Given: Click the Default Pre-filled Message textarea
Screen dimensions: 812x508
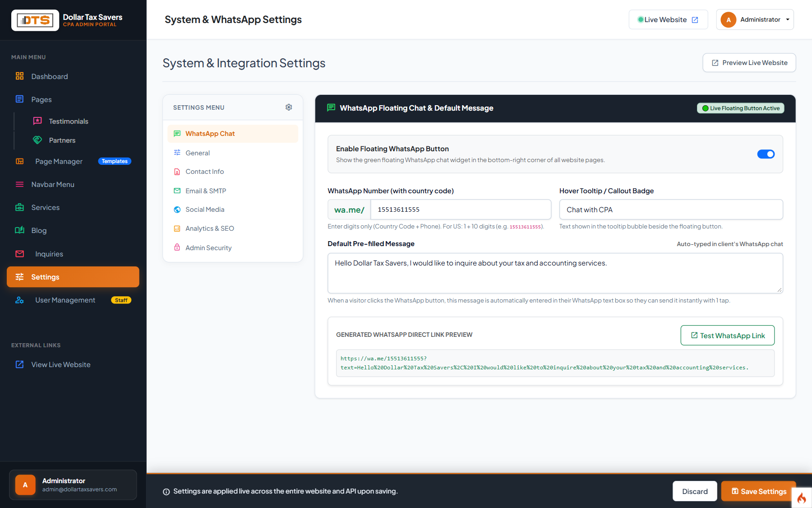Looking at the screenshot, I should [x=555, y=273].
